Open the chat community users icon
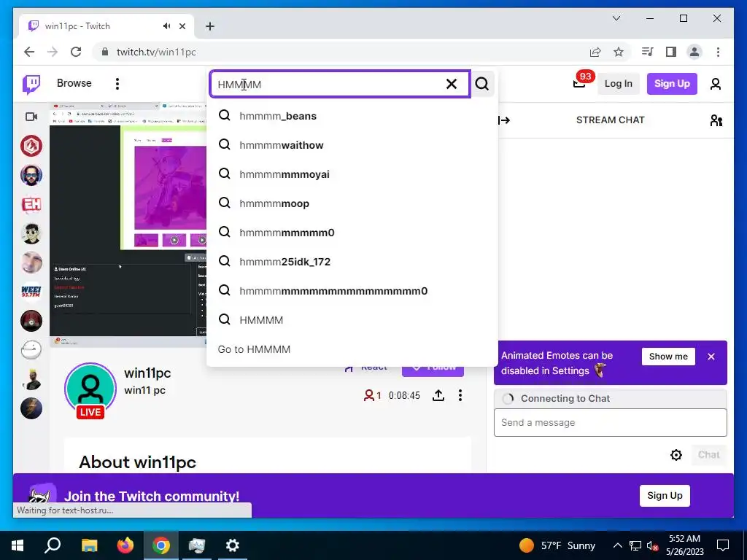 [716, 120]
